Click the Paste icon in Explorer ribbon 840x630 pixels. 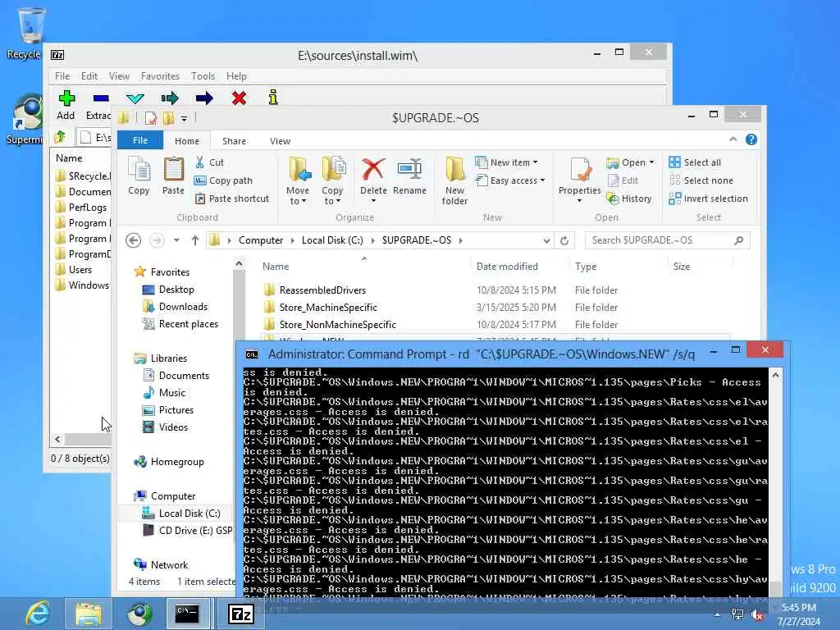coord(173,169)
